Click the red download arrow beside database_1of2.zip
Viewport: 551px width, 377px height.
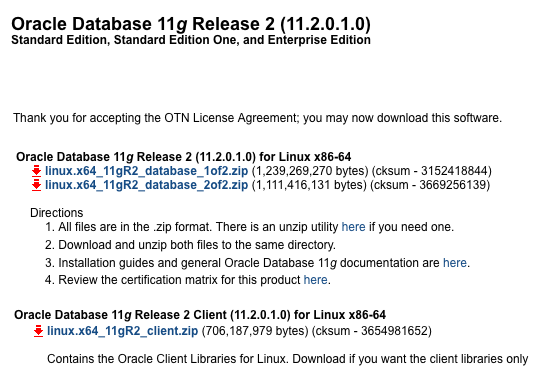(x=37, y=171)
